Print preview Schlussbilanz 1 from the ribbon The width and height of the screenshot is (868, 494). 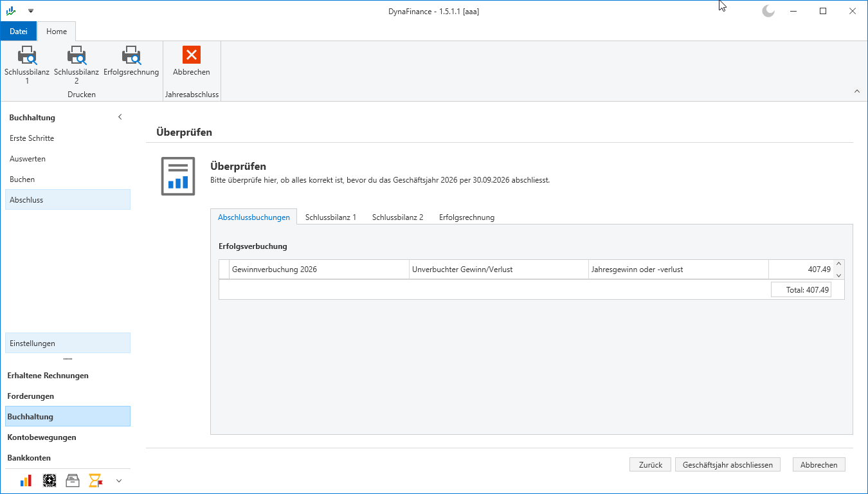(x=27, y=66)
